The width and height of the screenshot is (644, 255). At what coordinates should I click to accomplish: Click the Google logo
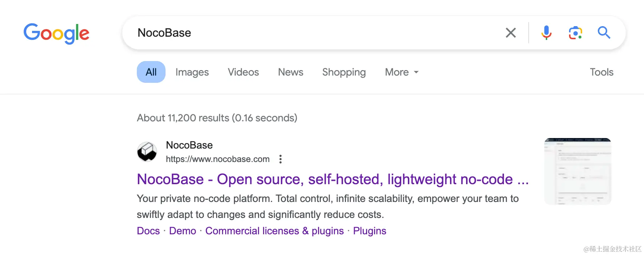56,33
